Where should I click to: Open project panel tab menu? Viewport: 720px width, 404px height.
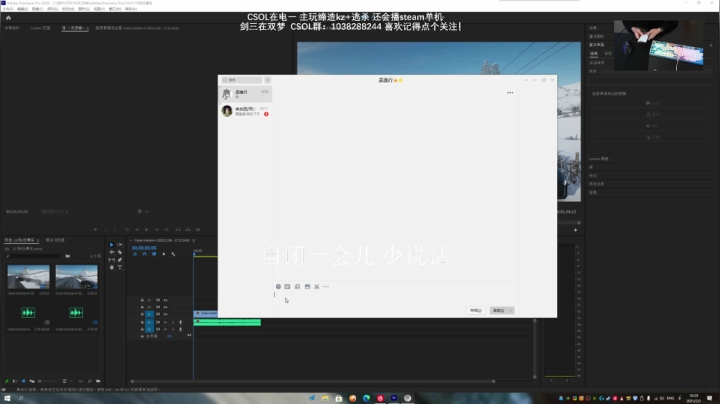(38, 240)
